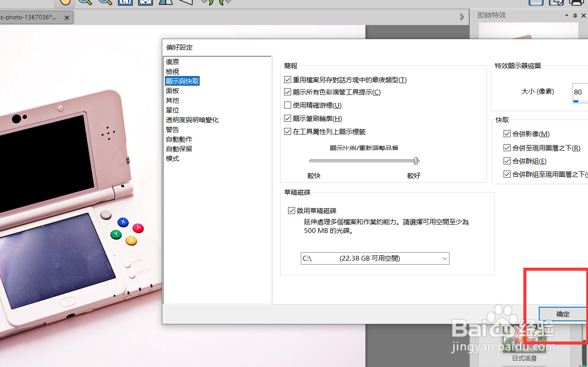Click the 大小 (像素) value field showing 80

click(x=580, y=92)
